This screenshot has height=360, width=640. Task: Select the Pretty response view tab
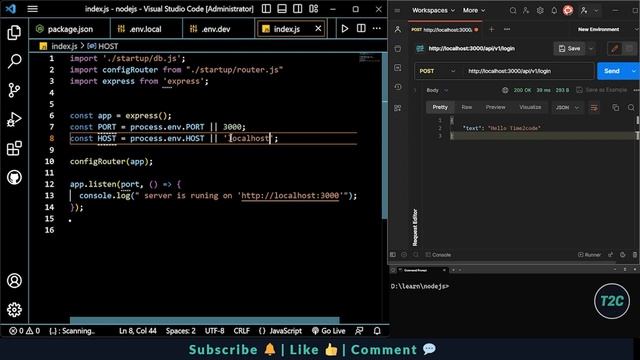click(440, 107)
